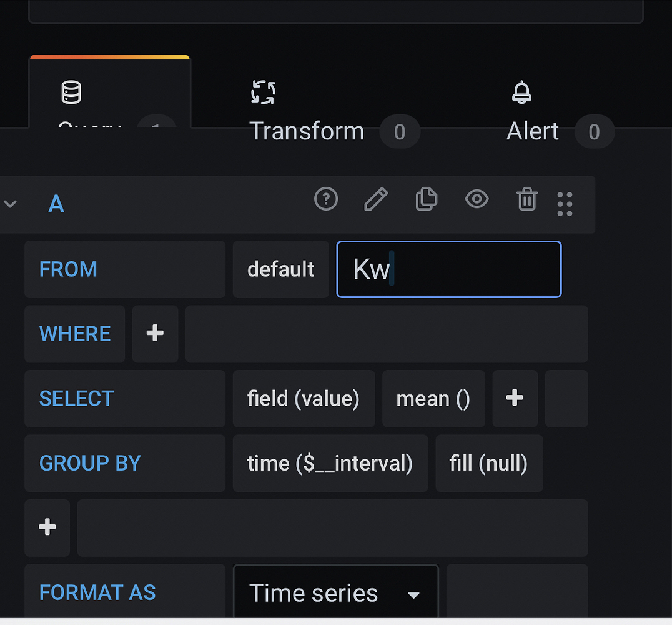This screenshot has width=672, height=625.
Task: Add a SELECT function with plus button
Action: point(515,398)
